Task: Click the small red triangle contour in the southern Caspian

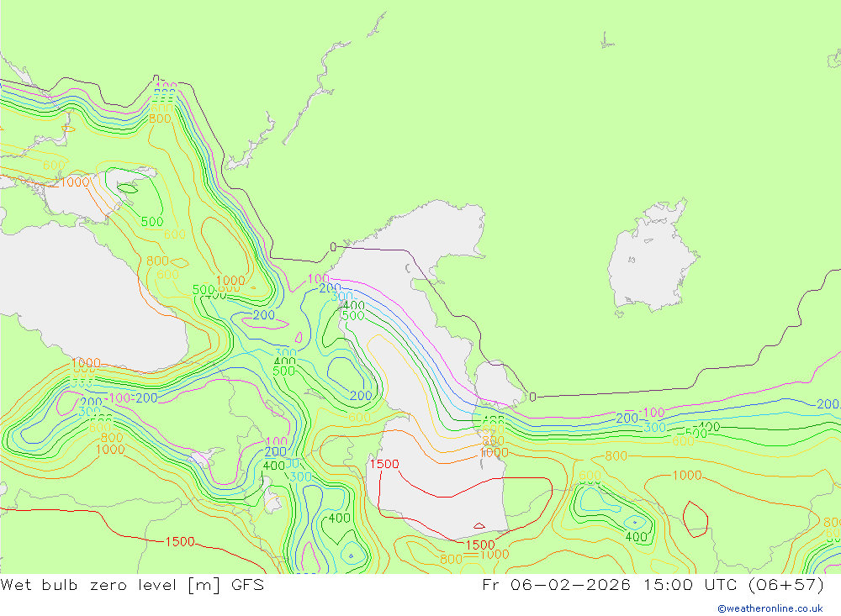Action: click(x=479, y=526)
